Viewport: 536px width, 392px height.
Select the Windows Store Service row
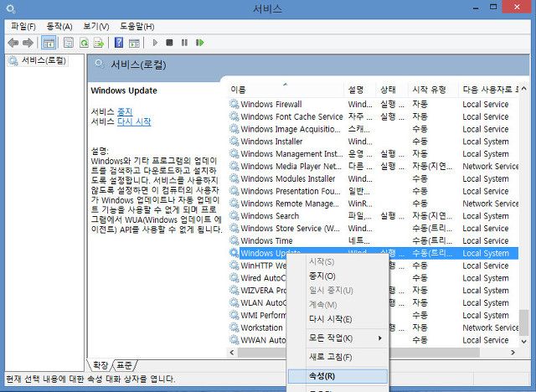(374, 228)
